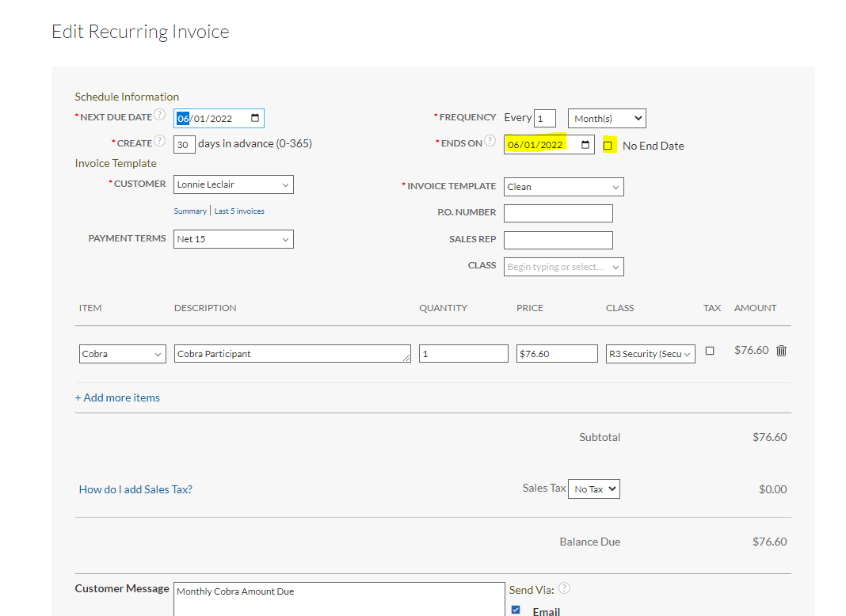Click help icon beside Ends On label
This screenshot has height=616, width=846.
[x=490, y=141]
